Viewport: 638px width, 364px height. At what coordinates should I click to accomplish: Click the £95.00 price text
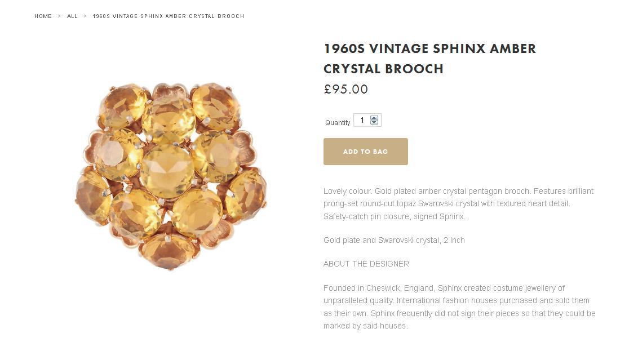click(346, 90)
